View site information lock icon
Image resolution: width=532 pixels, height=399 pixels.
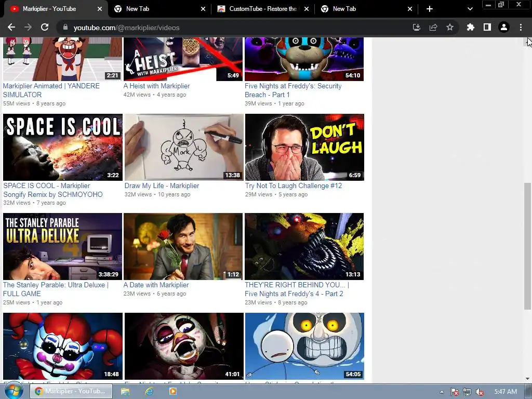click(x=65, y=28)
